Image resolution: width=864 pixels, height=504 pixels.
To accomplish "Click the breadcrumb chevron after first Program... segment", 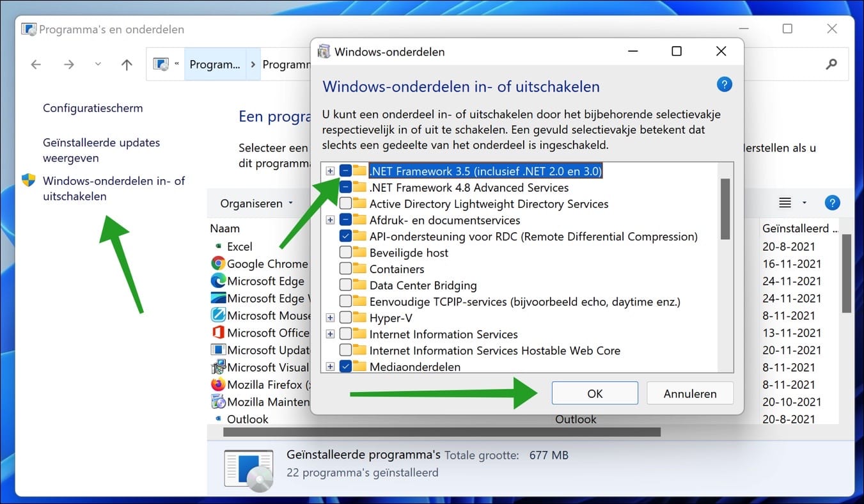I will pyautogui.click(x=253, y=64).
